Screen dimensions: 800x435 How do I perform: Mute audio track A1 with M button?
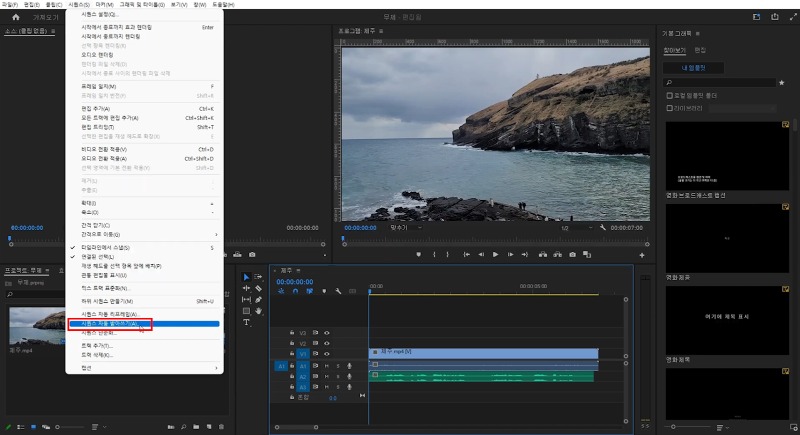click(x=326, y=366)
